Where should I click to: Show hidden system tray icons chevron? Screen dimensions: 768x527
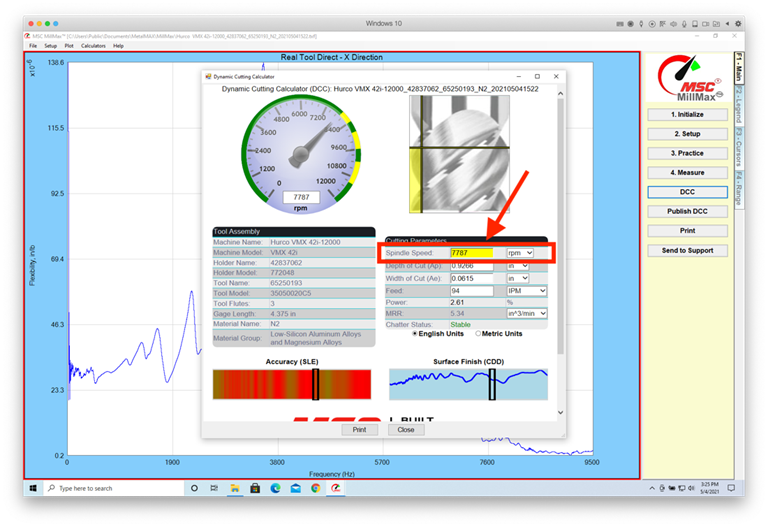pyautogui.click(x=652, y=488)
